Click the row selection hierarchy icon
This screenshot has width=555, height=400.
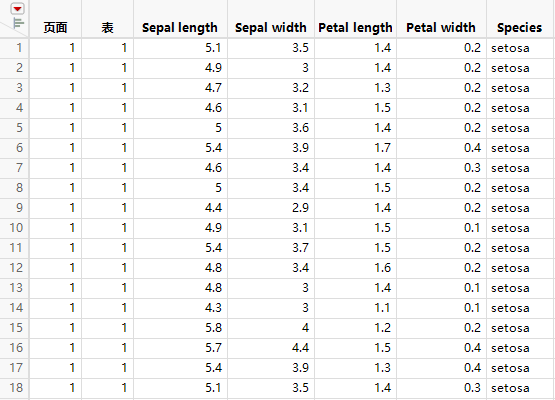tap(18, 23)
